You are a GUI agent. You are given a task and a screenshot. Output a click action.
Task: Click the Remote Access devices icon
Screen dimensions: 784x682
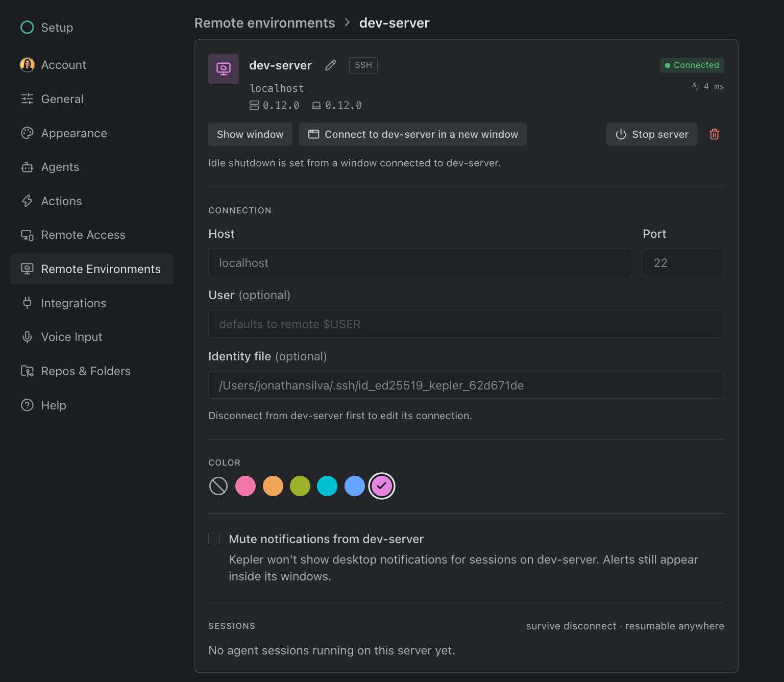click(x=27, y=235)
